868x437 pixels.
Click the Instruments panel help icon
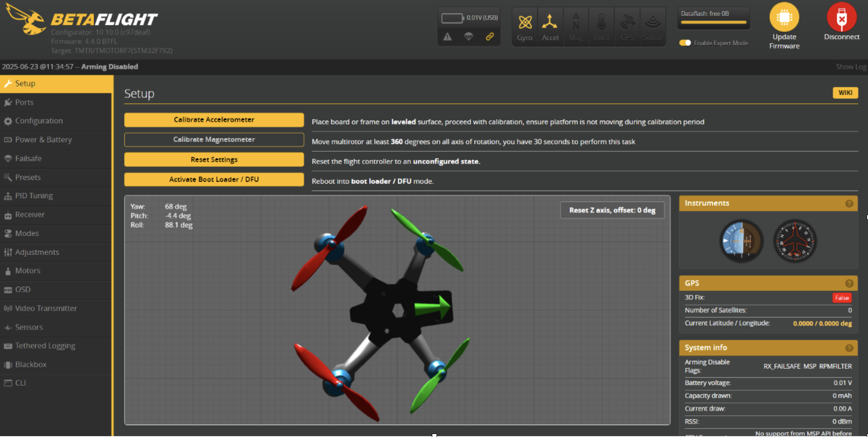[849, 204]
